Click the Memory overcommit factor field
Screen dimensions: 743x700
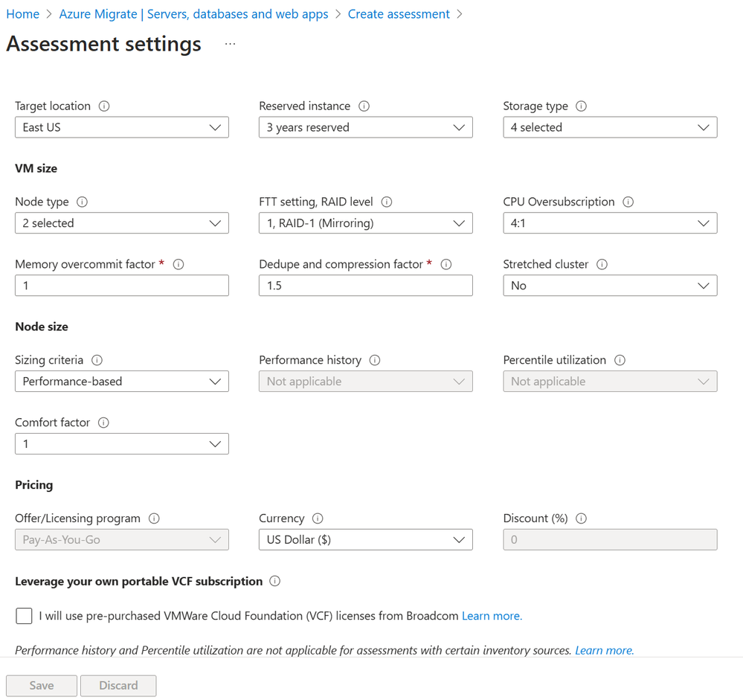tap(122, 286)
